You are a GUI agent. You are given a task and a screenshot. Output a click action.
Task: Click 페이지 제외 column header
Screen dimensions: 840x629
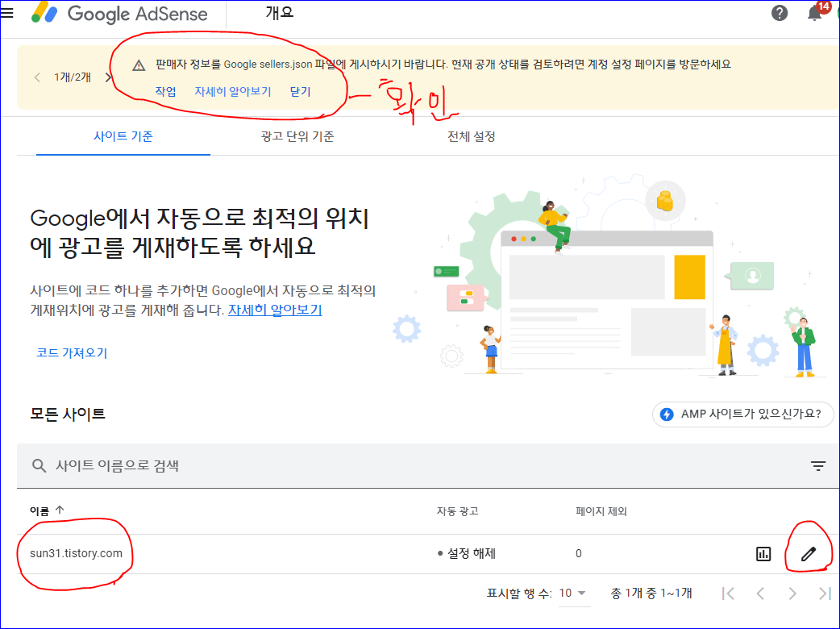(x=601, y=511)
